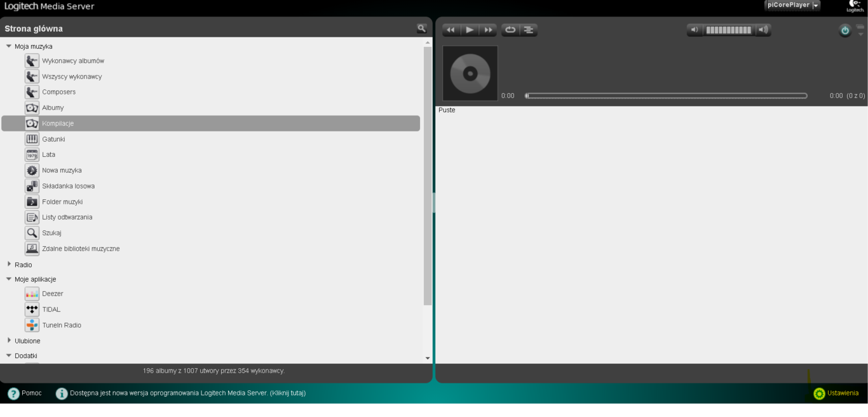The height and width of the screenshot is (417, 868).
Task: Click the album artwork placeholder
Action: click(x=470, y=73)
